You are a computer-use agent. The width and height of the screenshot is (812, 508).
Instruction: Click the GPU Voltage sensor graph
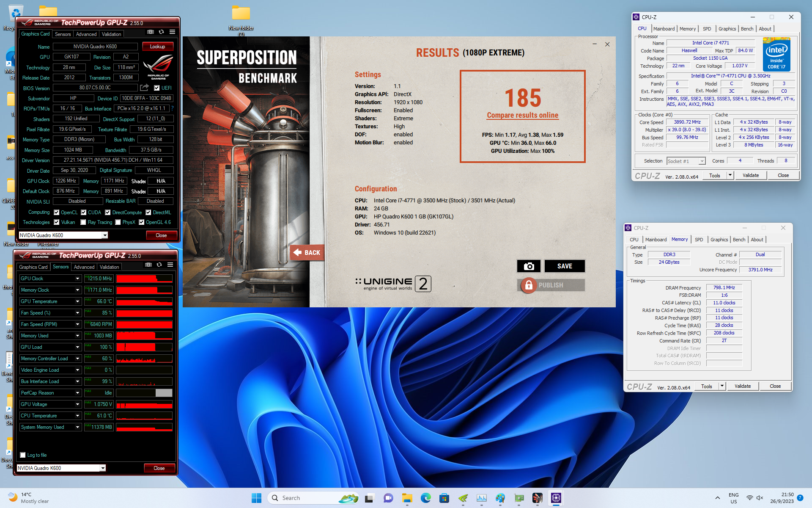[144, 404]
